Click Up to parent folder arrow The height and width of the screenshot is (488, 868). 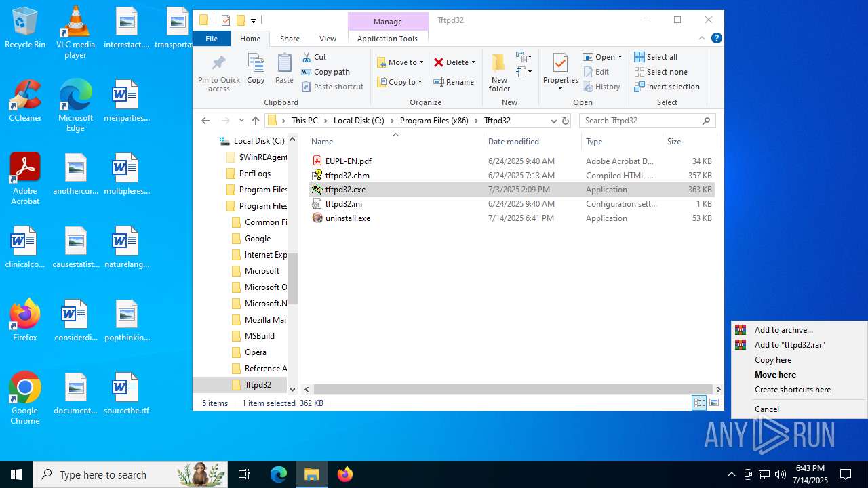pos(256,121)
